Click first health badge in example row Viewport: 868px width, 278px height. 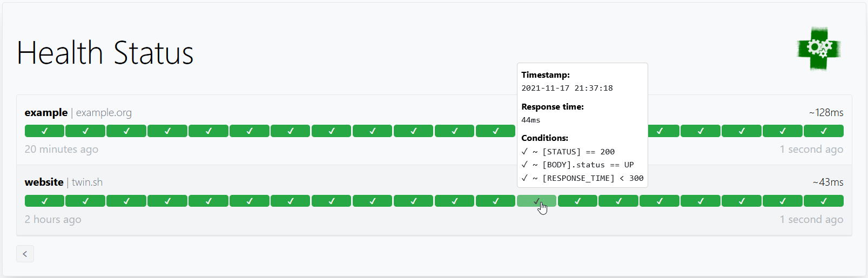[x=44, y=131]
